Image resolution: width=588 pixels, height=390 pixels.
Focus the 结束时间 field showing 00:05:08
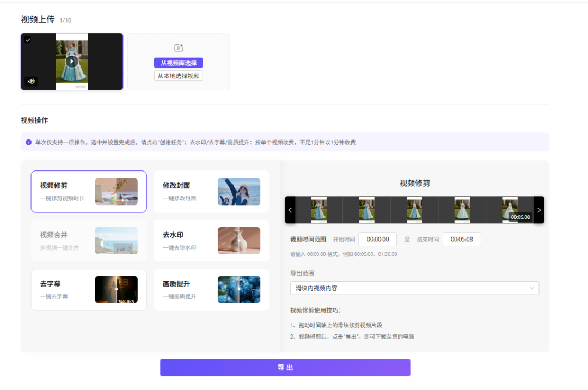(x=462, y=239)
